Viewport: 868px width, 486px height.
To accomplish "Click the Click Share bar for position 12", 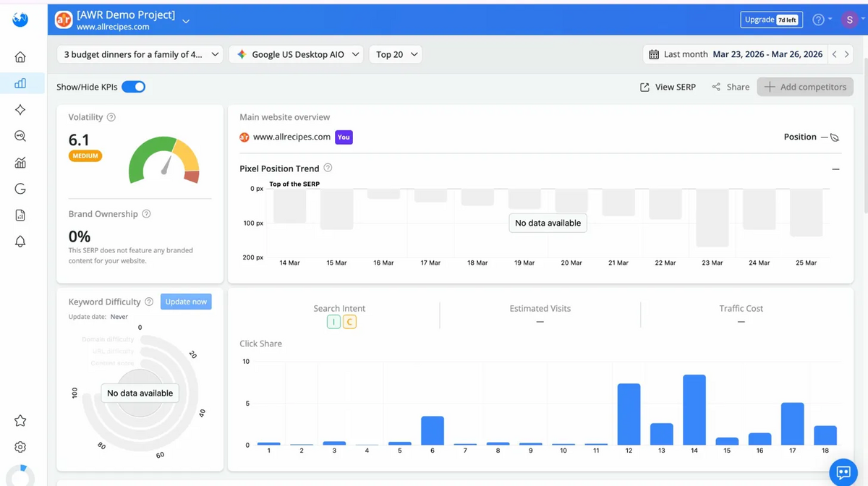I will coord(629,414).
